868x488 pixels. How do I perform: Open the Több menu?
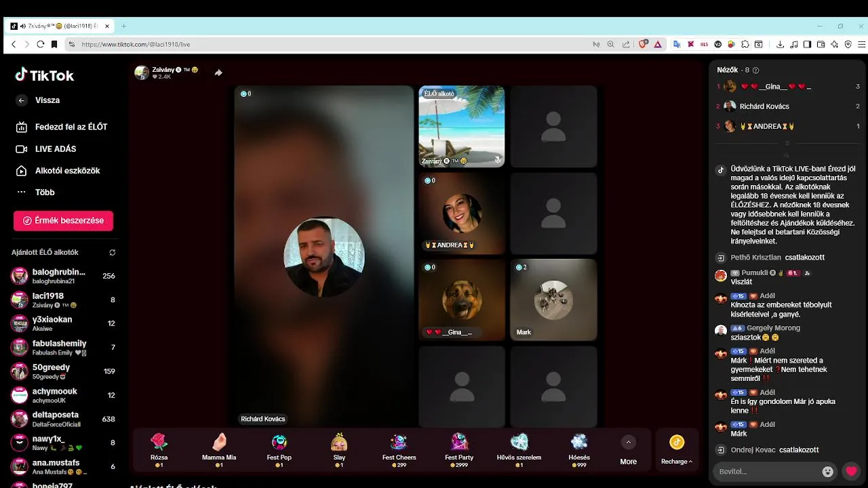(x=35, y=192)
